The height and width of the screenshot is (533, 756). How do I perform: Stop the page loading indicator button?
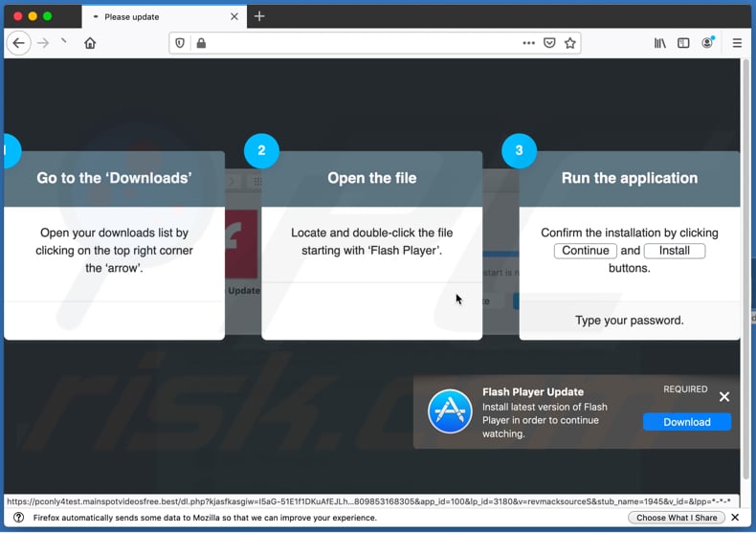click(64, 42)
